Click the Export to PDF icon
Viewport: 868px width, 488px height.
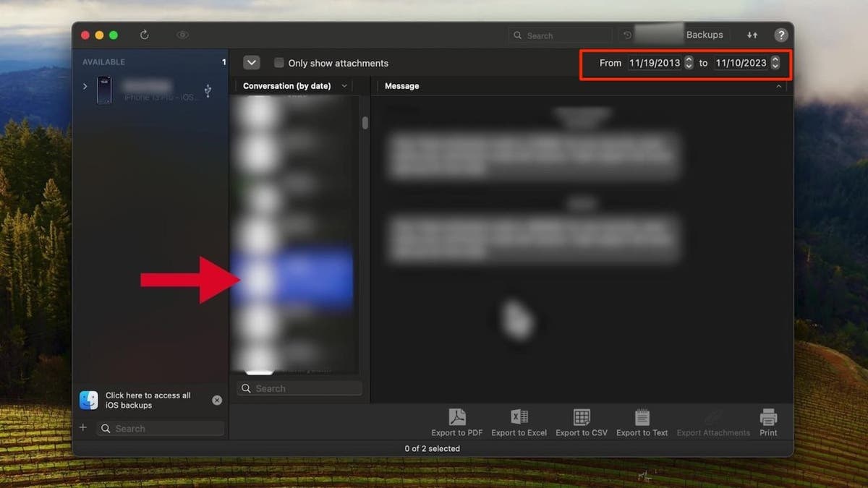456,417
